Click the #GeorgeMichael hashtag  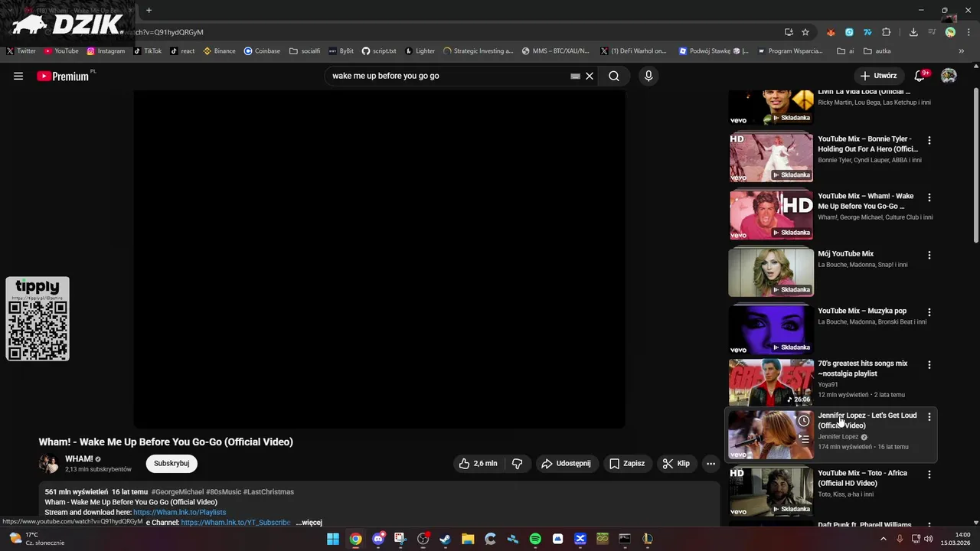177,492
